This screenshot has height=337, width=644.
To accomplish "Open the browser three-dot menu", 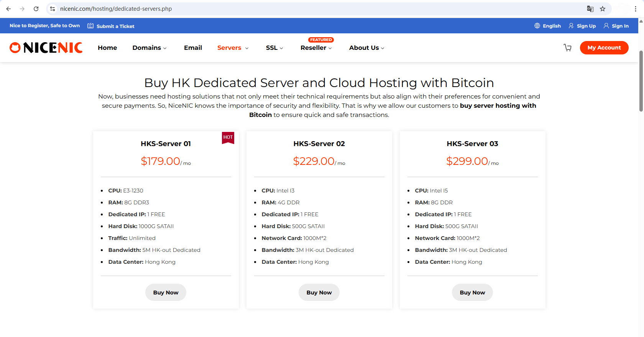I will [x=636, y=9].
